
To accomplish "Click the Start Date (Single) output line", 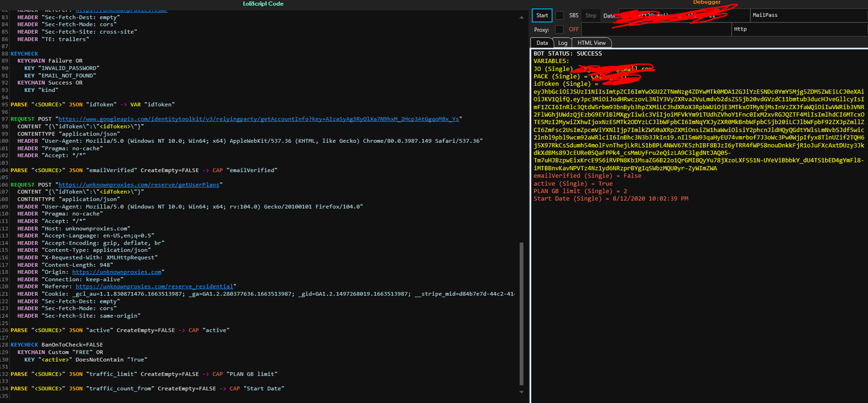I will tap(611, 198).
